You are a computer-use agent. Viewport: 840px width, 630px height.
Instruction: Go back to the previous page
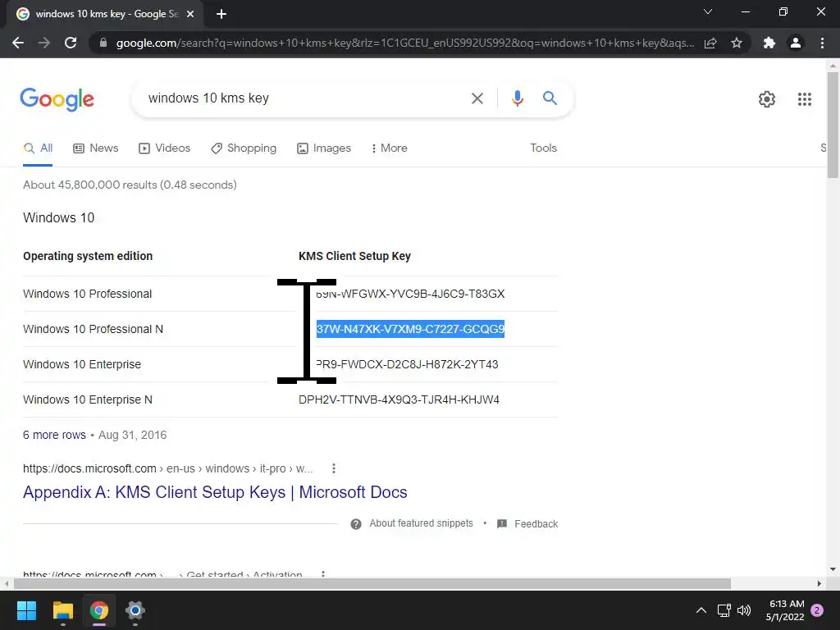(x=18, y=43)
